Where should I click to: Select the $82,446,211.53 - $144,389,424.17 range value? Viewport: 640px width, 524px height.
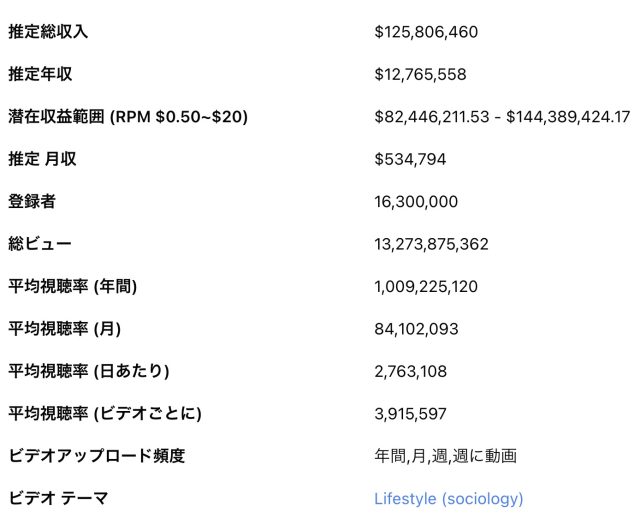tap(502, 117)
